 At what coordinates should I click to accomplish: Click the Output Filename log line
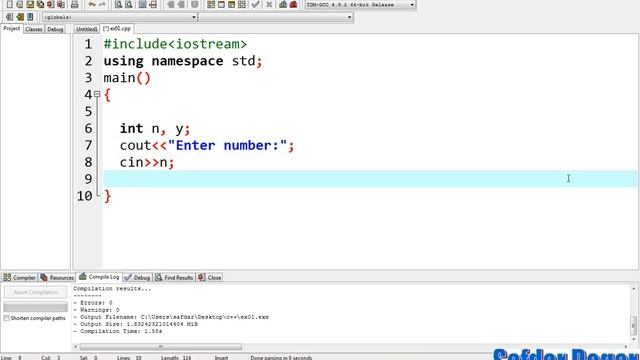coord(171,317)
